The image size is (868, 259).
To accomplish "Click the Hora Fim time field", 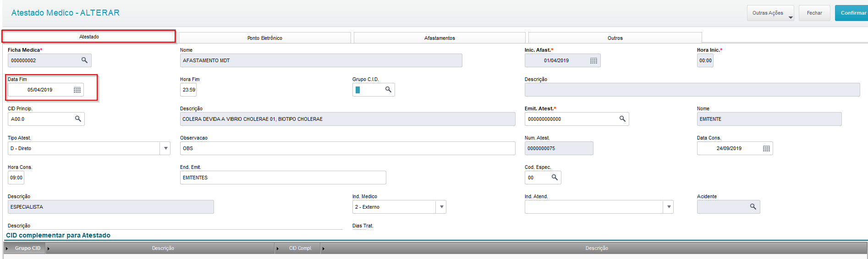I will pyautogui.click(x=188, y=90).
